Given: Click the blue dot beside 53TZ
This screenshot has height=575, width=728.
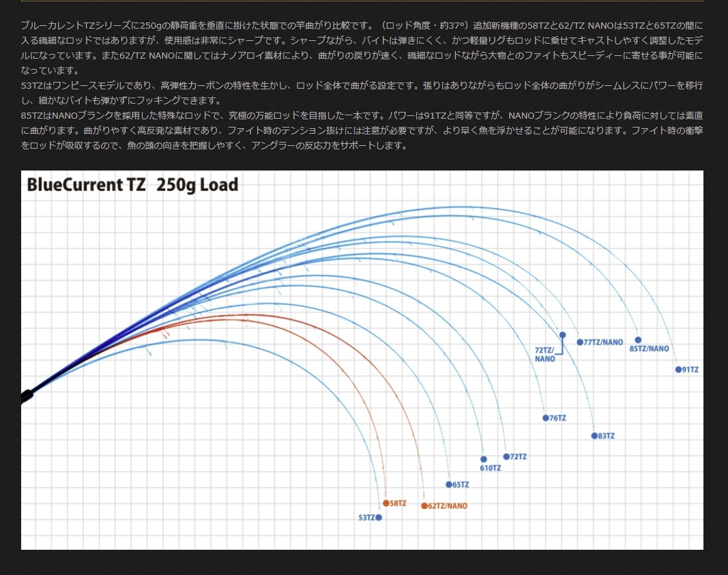Looking at the screenshot, I should 379,518.
